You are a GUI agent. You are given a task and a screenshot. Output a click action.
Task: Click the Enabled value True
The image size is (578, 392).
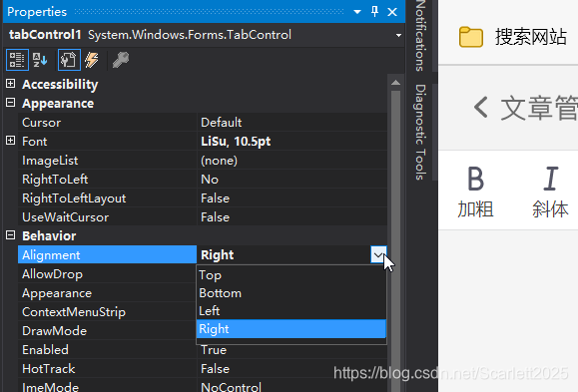214,350
